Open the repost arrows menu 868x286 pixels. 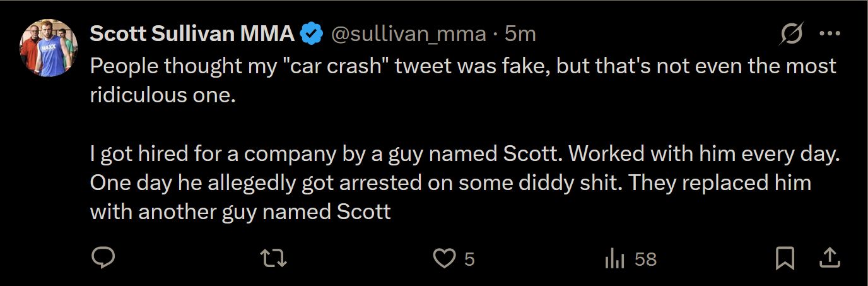point(274,258)
